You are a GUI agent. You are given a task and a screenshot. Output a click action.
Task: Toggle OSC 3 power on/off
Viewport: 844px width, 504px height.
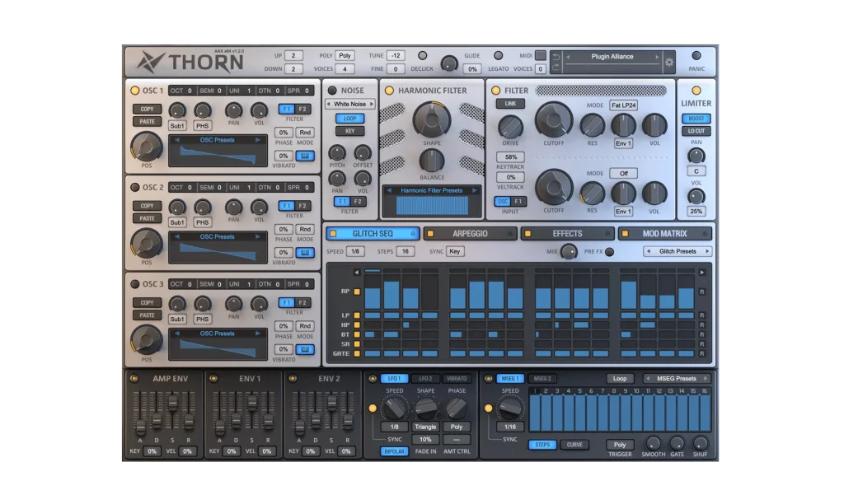click(134, 284)
